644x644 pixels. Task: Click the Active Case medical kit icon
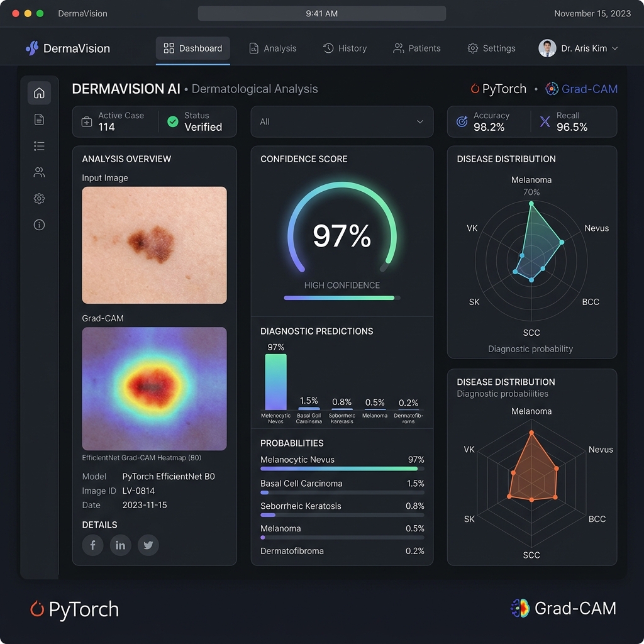pos(87,121)
